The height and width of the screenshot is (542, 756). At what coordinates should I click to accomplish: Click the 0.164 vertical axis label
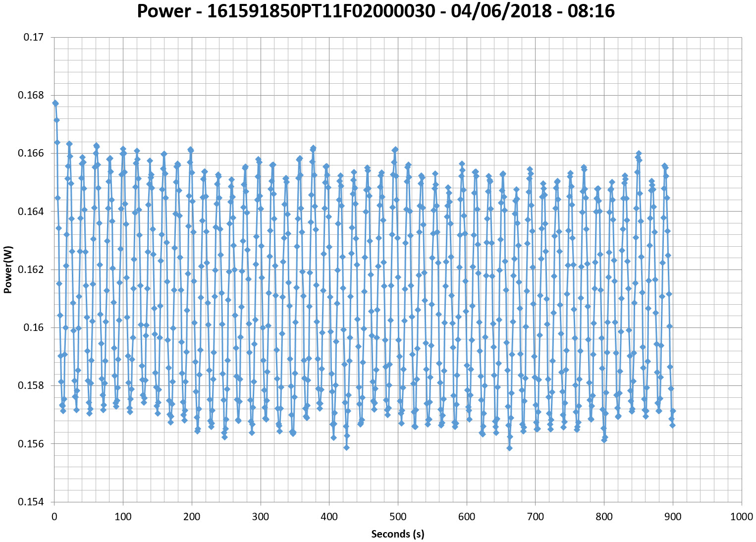click(31, 212)
